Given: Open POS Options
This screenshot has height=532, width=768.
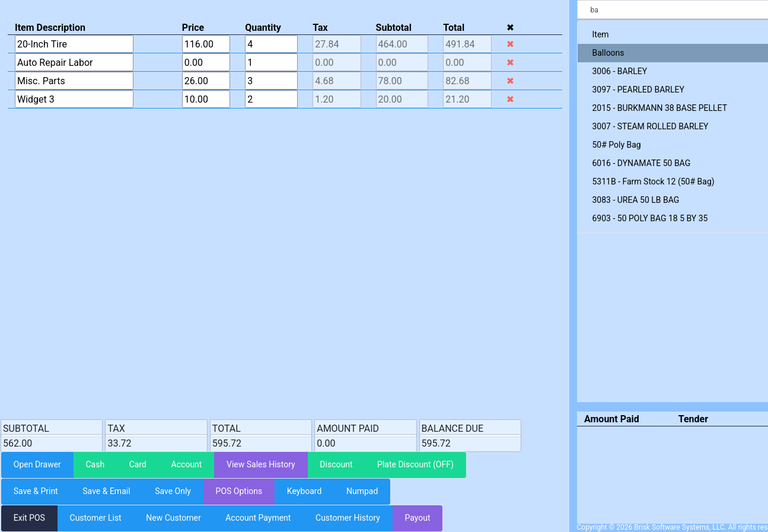Looking at the screenshot, I should [x=239, y=491].
